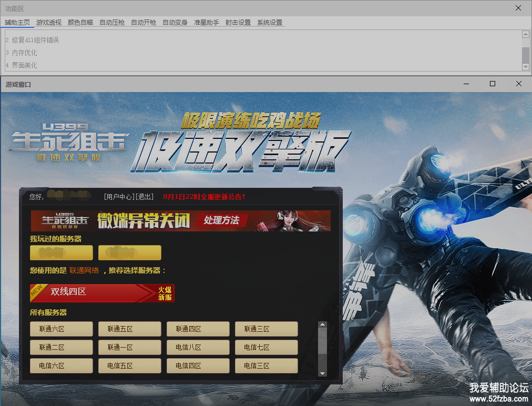Open the 自动变身 tab

click(x=175, y=23)
